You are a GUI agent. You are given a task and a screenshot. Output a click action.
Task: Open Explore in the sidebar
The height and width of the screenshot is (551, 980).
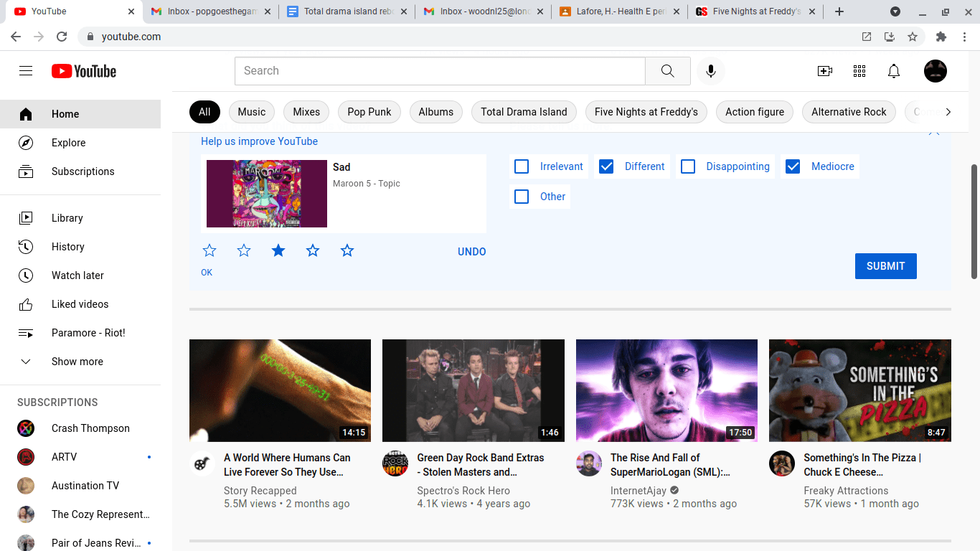point(80,143)
